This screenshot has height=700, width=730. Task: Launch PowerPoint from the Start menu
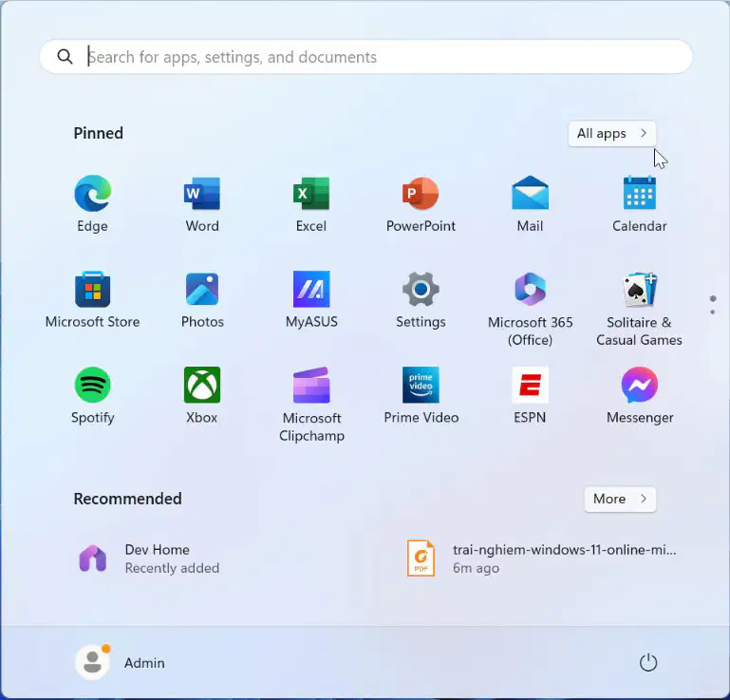[x=421, y=204]
